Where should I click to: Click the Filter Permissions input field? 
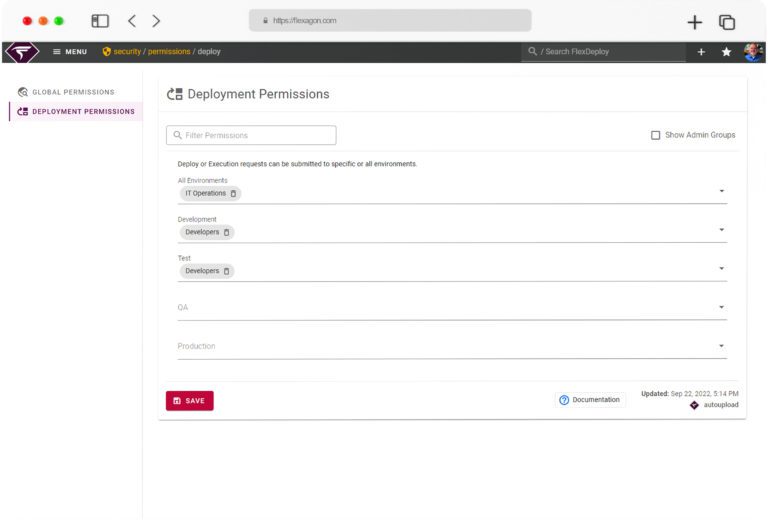point(251,135)
